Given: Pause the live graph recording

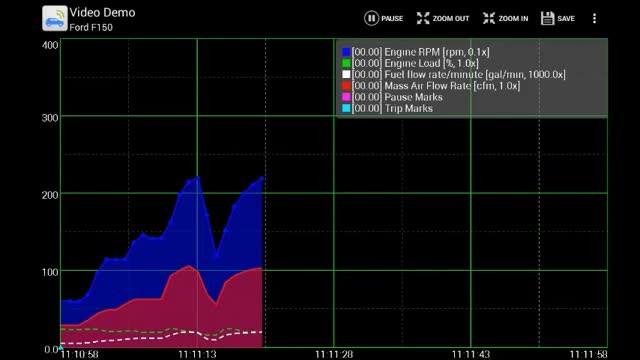Looking at the screenshot, I should [x=383, y=18].
